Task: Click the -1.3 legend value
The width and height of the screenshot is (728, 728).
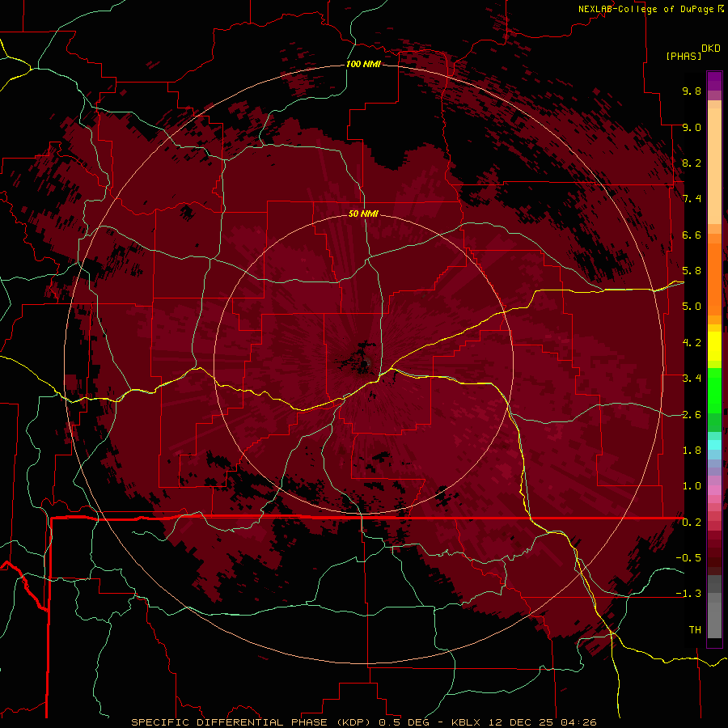Action: [688, 594]
